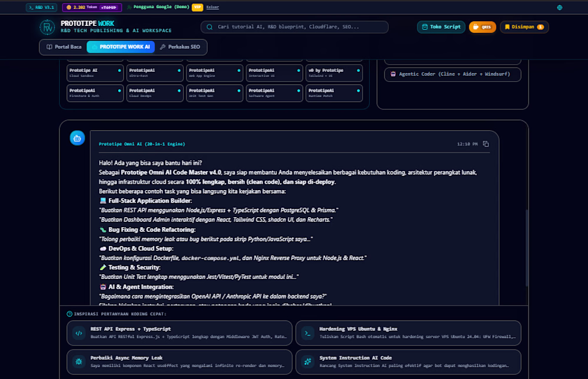The width and height of the screenshot is (588, 379).
Task: Click the Inspirasi Pertanyaan help icon
Action: point(69,314)
